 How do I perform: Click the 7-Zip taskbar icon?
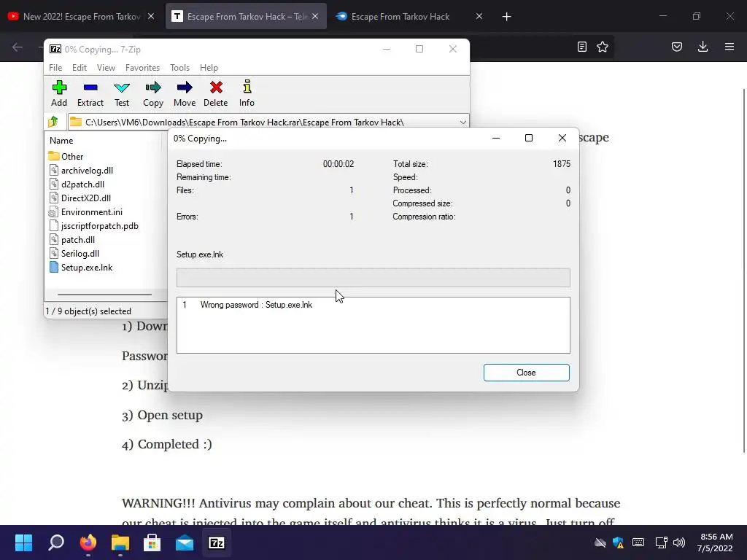[x=217, y=542]
